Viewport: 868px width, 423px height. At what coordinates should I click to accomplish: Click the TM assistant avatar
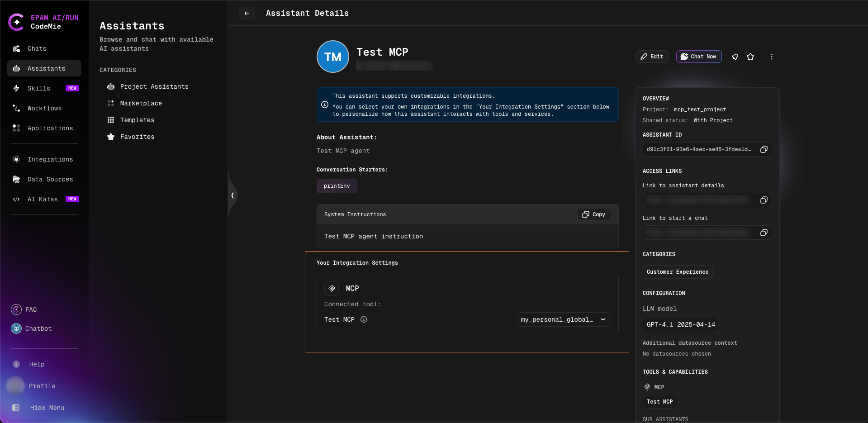(x=333, y=57)
